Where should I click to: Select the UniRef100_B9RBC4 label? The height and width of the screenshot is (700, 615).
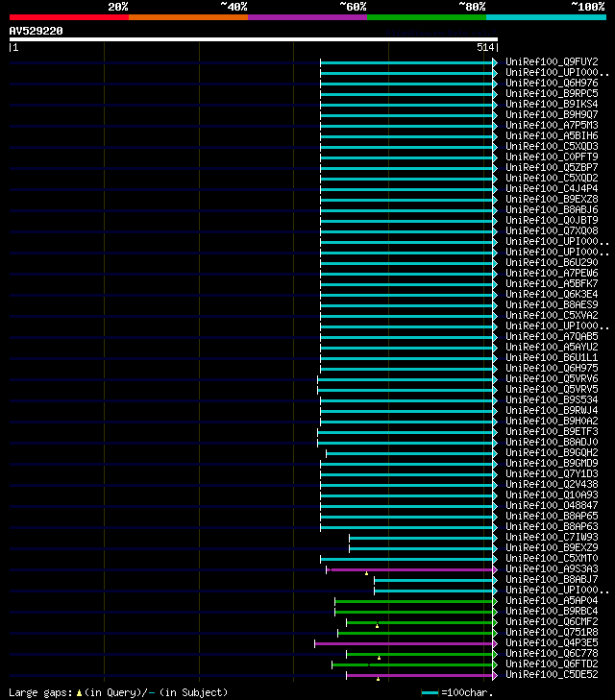coord(552,611)
